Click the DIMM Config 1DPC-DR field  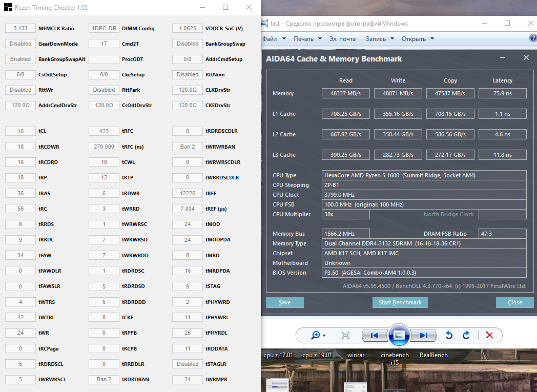coord(104,28)
